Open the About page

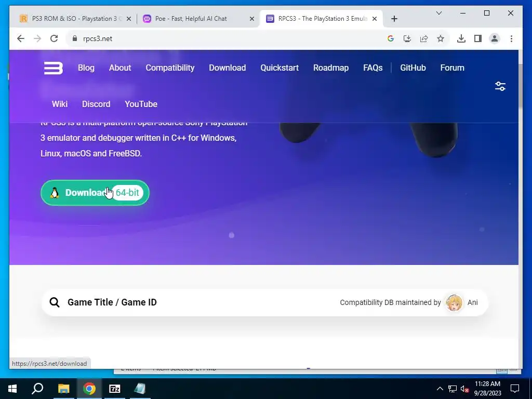coord(120,68)
